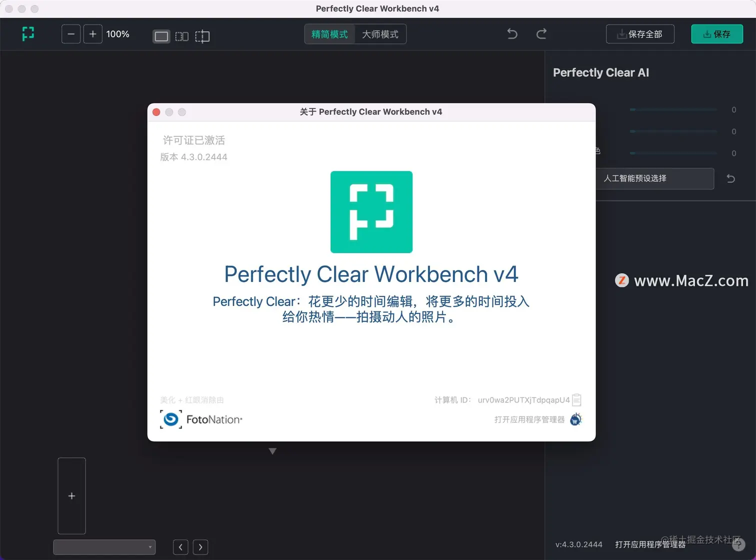Select the split-view compare icon
756x560 pixels.
tap(202, 36)
